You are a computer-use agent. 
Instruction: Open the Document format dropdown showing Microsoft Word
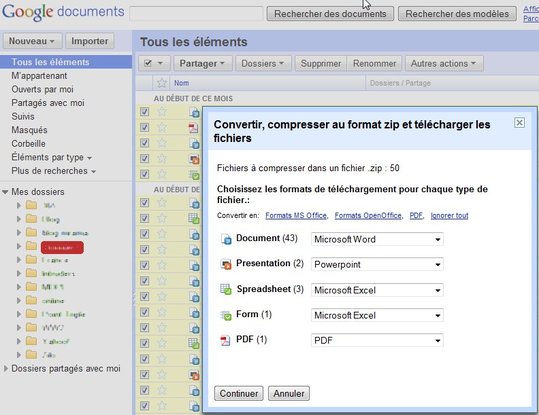pos(377,239)
